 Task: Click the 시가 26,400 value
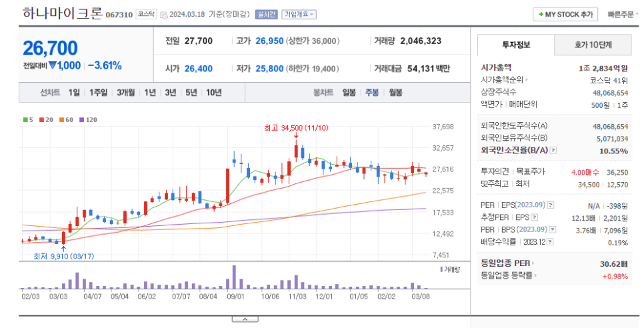pos(199,69)
